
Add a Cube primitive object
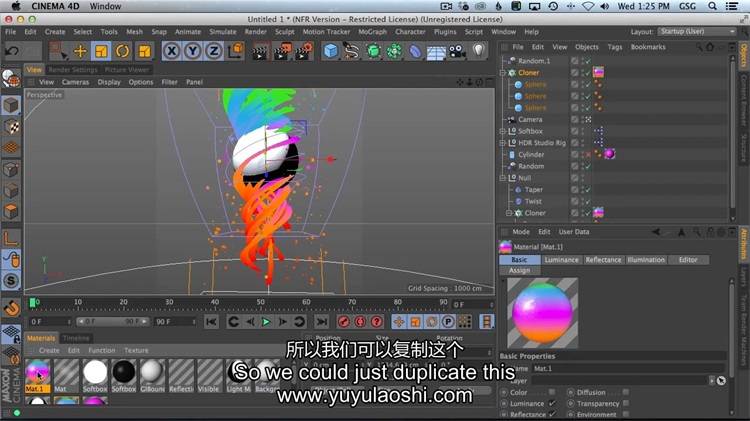[x=331, y=51]
